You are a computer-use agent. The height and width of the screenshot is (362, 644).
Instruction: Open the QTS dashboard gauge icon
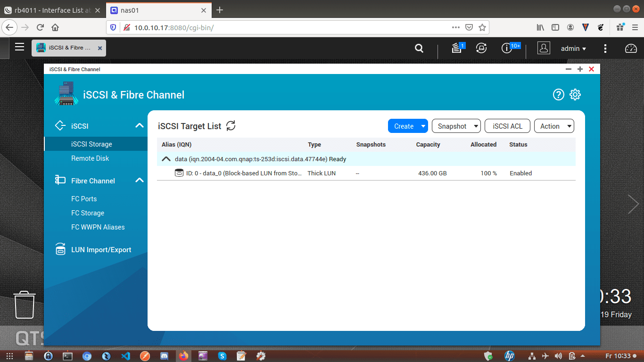point(631,48)
